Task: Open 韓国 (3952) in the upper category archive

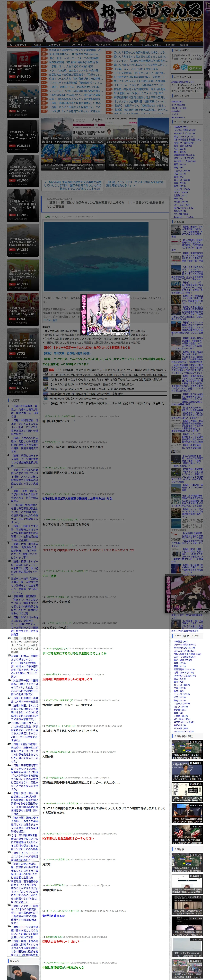Action: point(180,164)
